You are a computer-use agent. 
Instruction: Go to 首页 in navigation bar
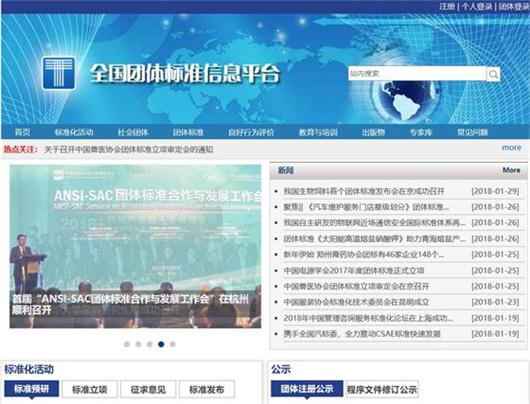[x=23, y=132]
